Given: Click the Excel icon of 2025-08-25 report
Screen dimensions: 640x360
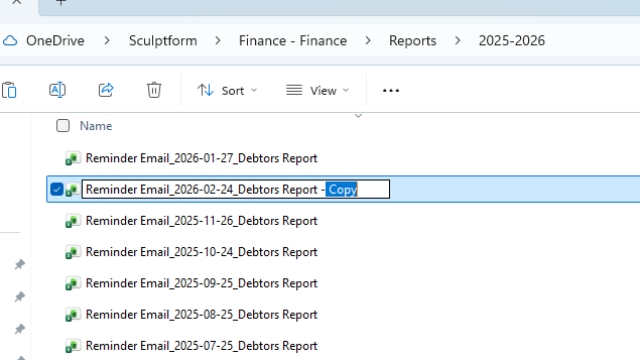Looking at the screenshot, I should pyautogui.click(x=73, y=315).
